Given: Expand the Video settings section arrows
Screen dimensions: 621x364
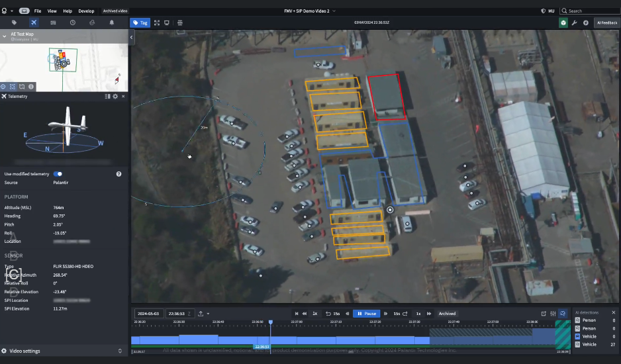Looking at the screenshot, I should point(120,351).
